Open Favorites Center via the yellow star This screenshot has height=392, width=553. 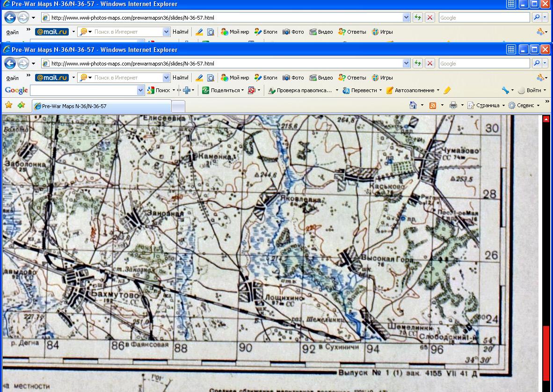(x=8, y=105)
